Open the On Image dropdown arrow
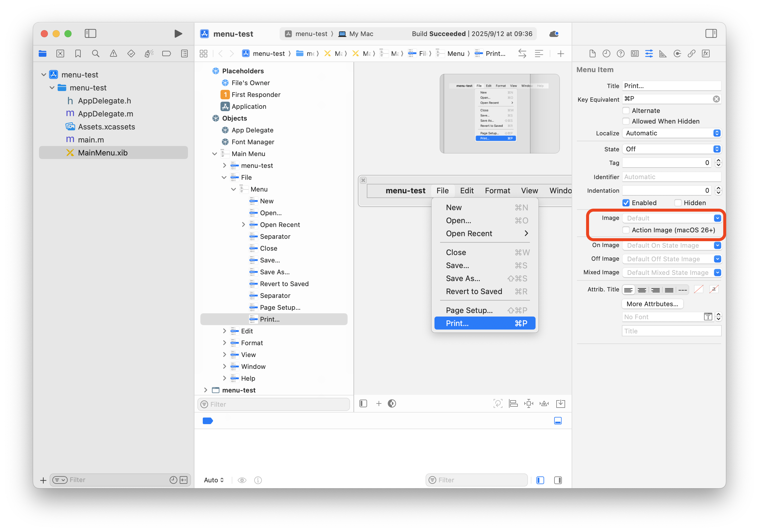This screenshot has width=759, height=532. tap(717, 245)
